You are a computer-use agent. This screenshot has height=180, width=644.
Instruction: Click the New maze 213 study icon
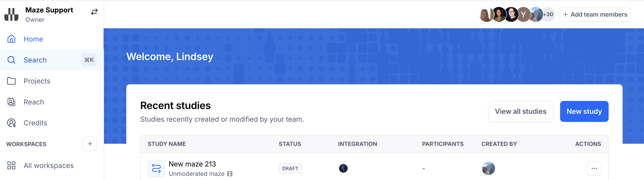coord(156,168)
